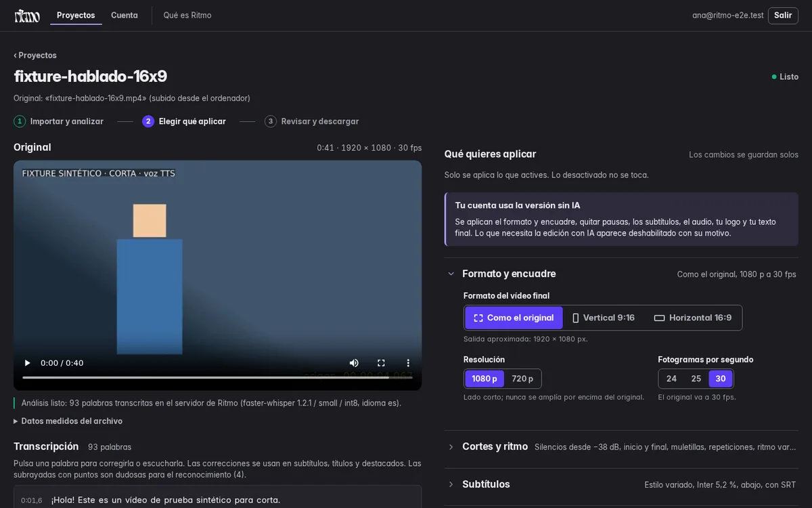Click the transcript count 93 palabras

coord(110,447)
